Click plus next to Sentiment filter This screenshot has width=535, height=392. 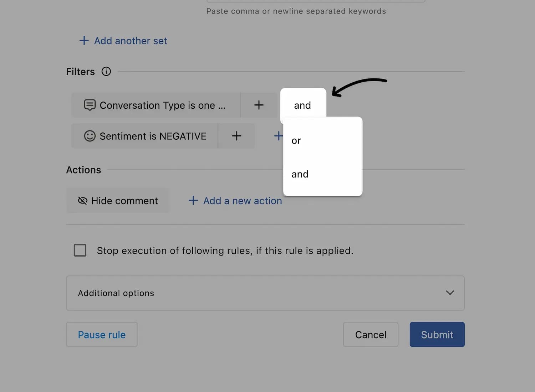[x=236, y=136]
